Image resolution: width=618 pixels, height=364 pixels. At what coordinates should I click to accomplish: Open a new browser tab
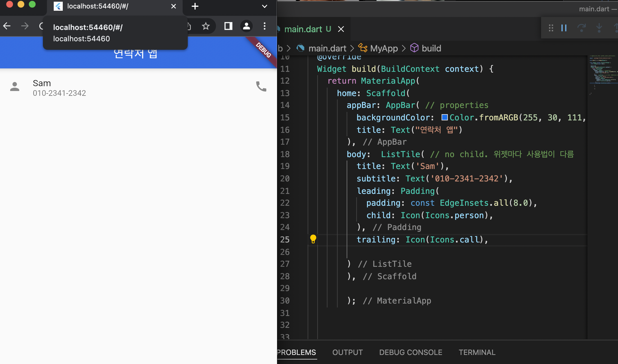195,6
